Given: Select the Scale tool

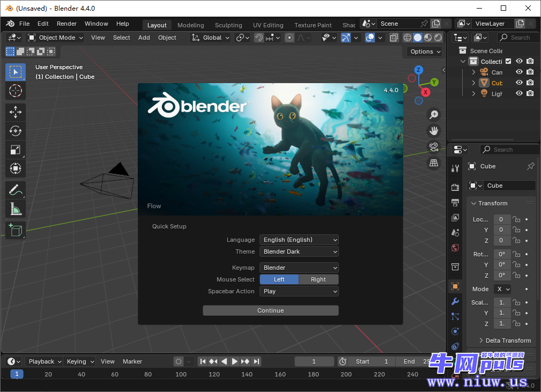Looking at the screenshot, I should click(x=16, y=150).
